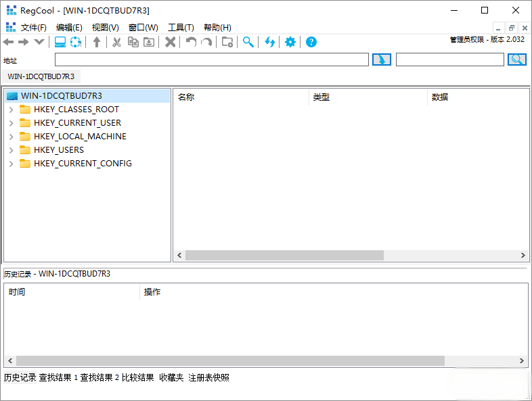Open settings with the gear icon

tap(290, 42)
